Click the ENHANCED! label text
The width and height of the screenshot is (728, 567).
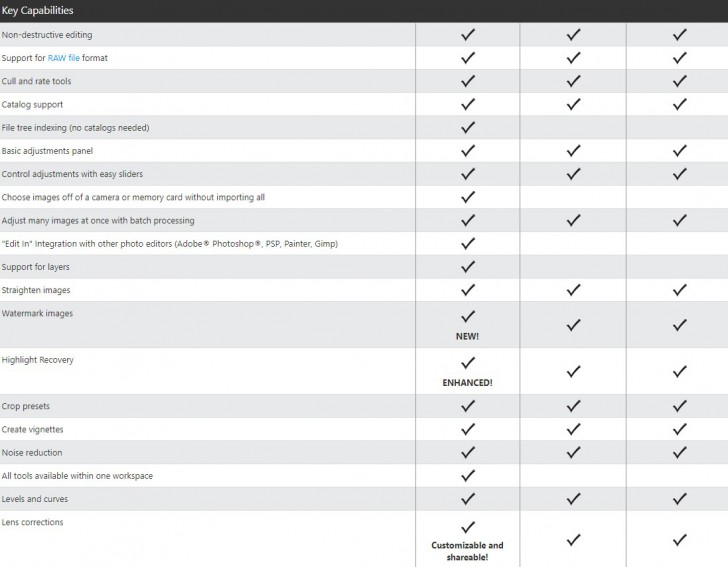tap(468, 383)
